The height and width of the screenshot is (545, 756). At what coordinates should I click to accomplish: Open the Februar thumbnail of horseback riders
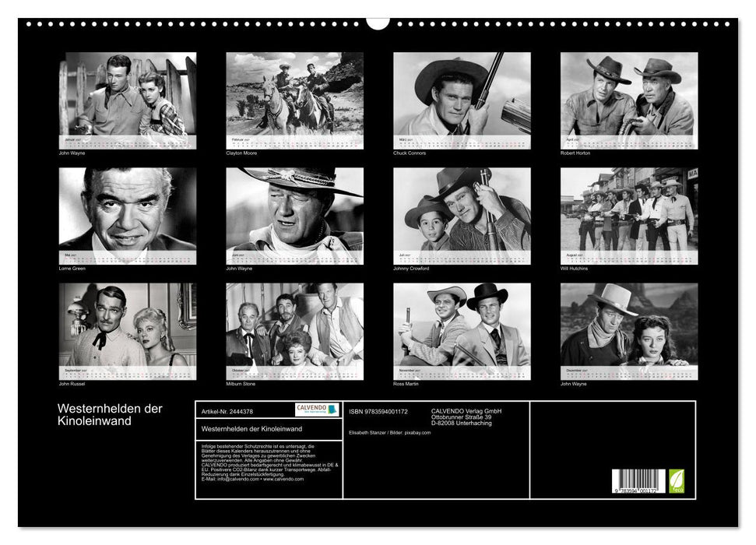tap(294, 100)
